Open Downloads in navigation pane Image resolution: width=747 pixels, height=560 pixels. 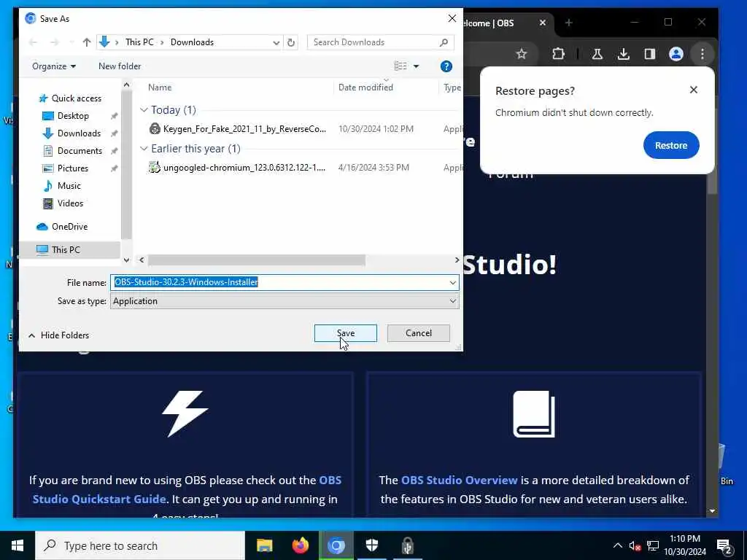(x=79, y=133)
